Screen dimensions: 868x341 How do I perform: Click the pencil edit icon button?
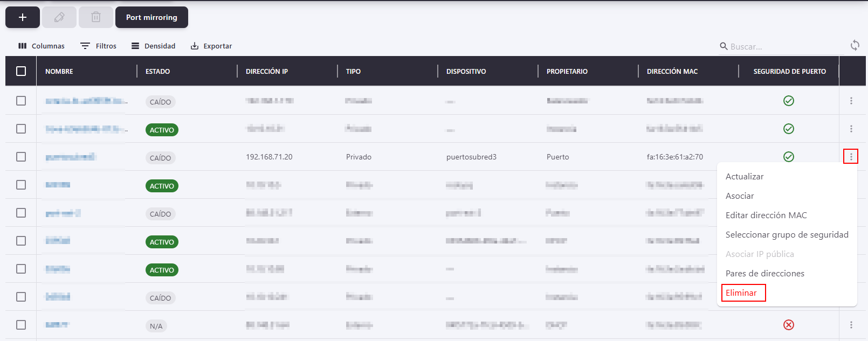(59, 17)
